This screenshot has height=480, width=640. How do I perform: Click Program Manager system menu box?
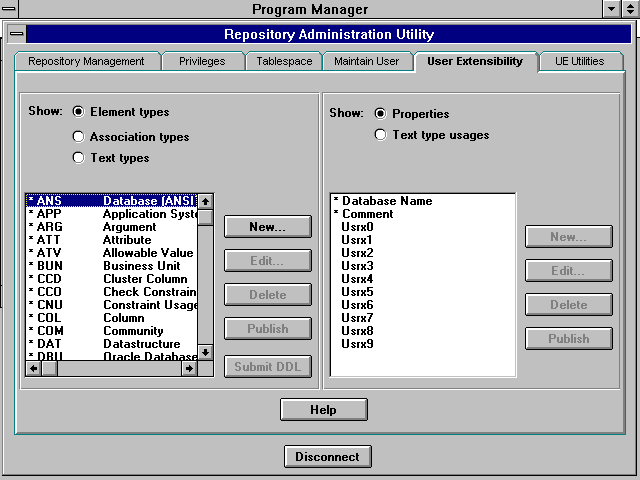[x=9, y=9]
